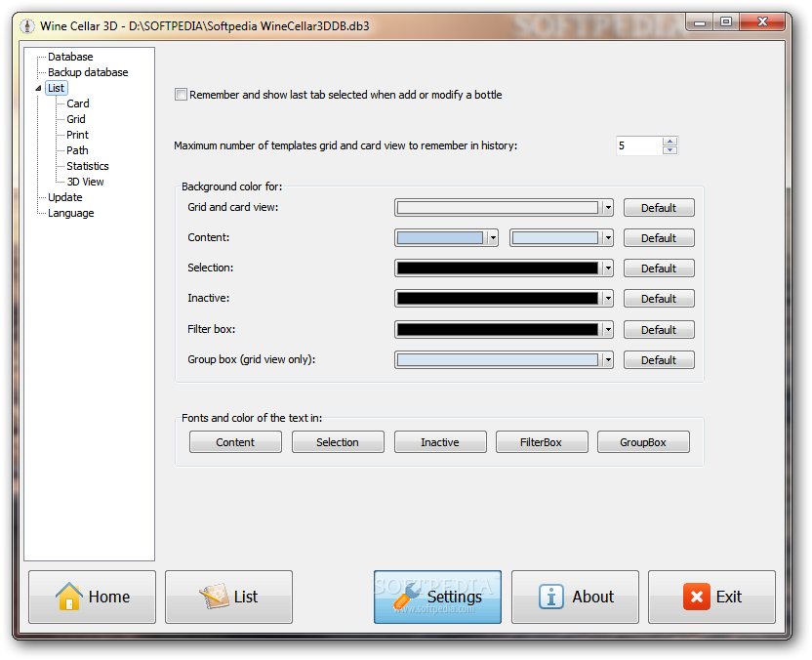
Task: Open Inactive background color dropdown
Action: 608,299
